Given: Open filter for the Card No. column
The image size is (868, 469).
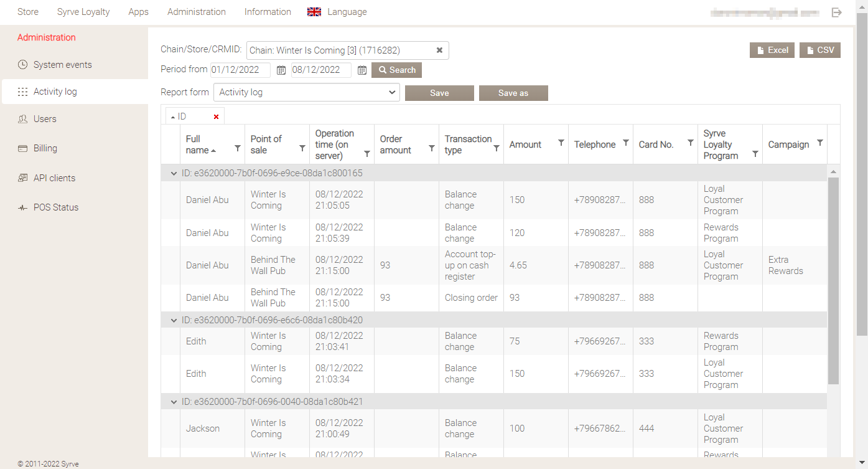Looking at the screenshot, I should click(x=691, y=143).
